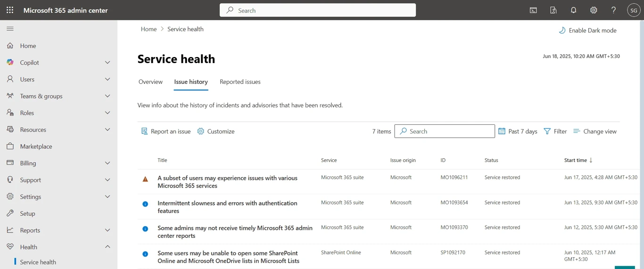644x269 pixels.
Task: Open the settings gear in header
Action: point(594,10)
